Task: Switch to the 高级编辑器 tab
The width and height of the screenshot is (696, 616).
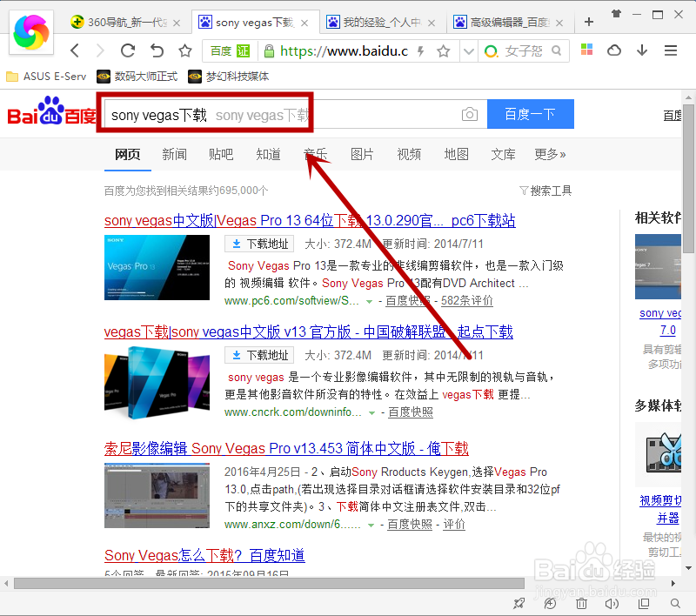Action: point(509,23)
